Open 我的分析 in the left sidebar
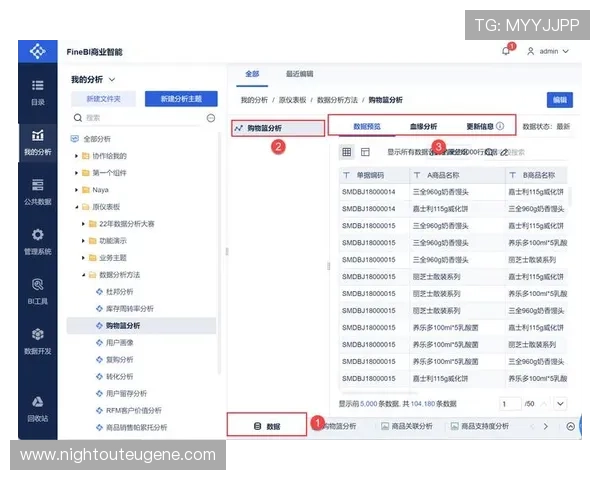Image resolution: width=600 pixels, height=480 pixels. (x=38, y=142)
